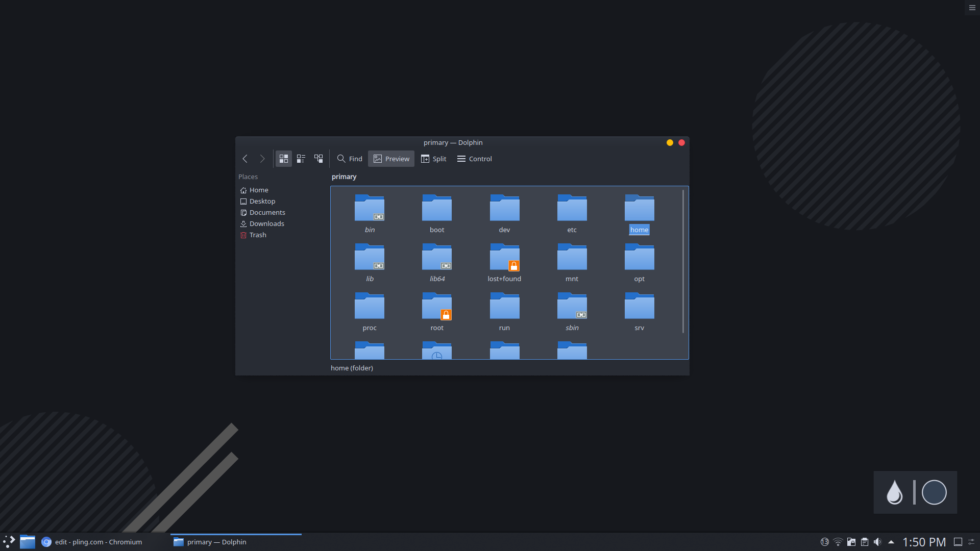980x551 pixels.
Task: Minimize Dolphin with the yellow button
Action: [670, 142]
